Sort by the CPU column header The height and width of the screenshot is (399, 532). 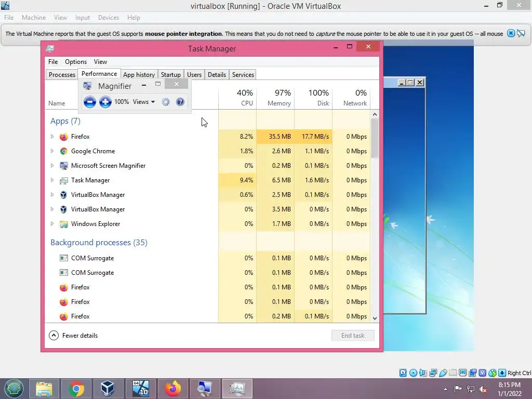pos(237,97)
